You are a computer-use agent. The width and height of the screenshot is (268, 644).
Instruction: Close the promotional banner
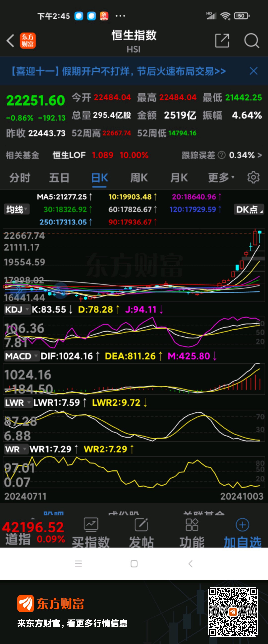click(253, 71)
